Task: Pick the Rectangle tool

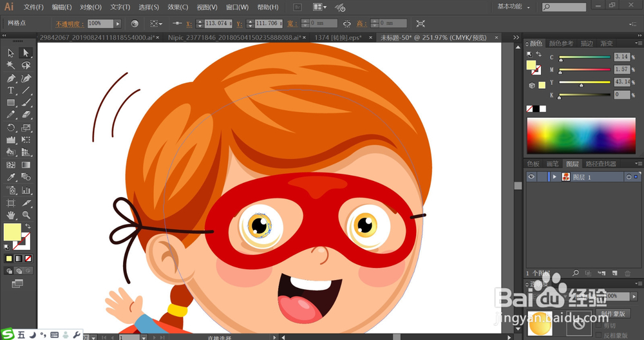Action: 11,102
